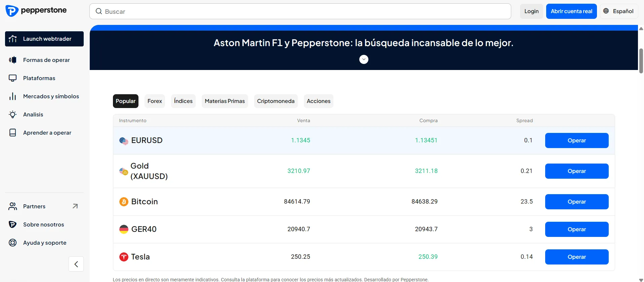Click the scrollbar up arrow
Image resolution: width=644 pixels, height=282 pixels.
641,29
